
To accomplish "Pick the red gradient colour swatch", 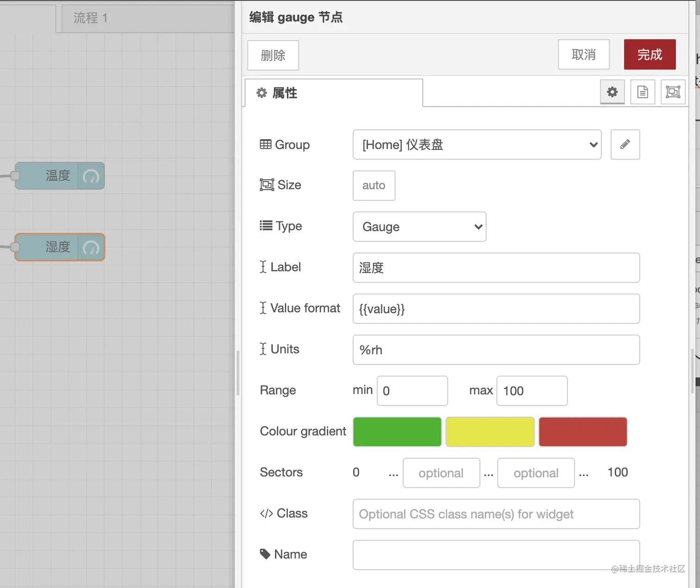I will pyautogui.click(x=583, y=432).
